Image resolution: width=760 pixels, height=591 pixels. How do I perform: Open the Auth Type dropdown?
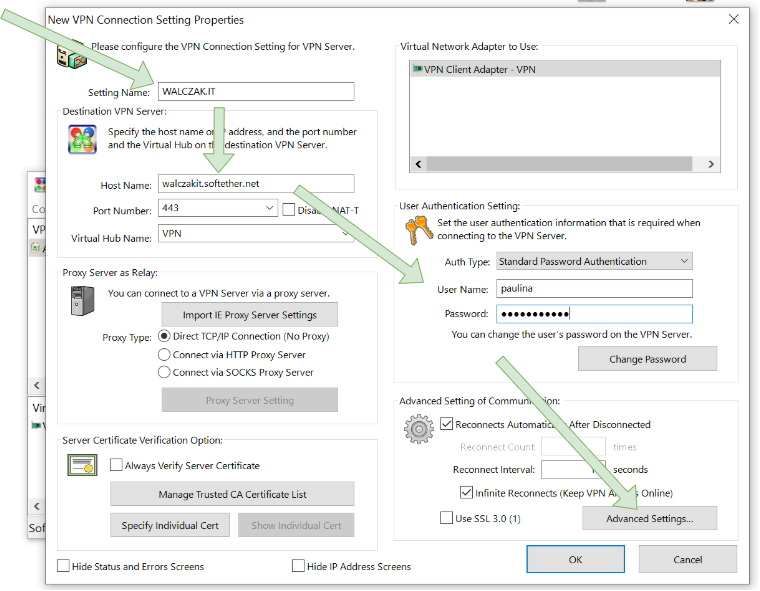[684, 261]
